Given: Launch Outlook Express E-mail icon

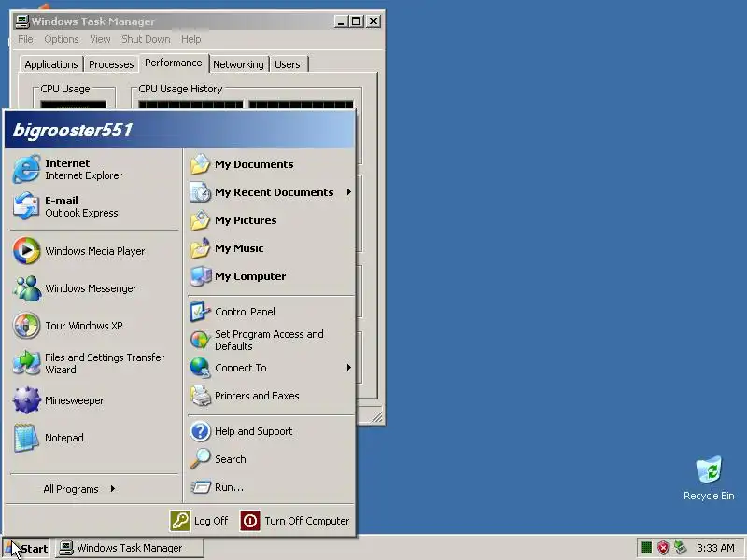Looking at the screenshot, I should click(x=26, y=206).
